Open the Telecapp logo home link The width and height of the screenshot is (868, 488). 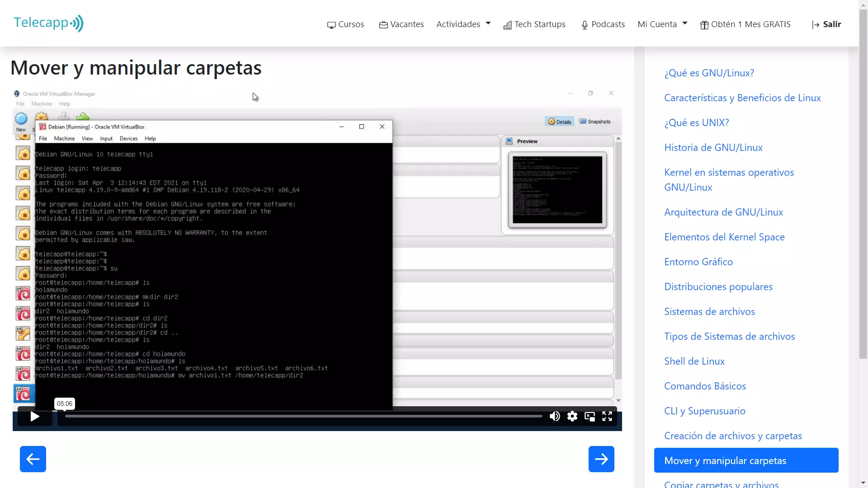[48, 23]
